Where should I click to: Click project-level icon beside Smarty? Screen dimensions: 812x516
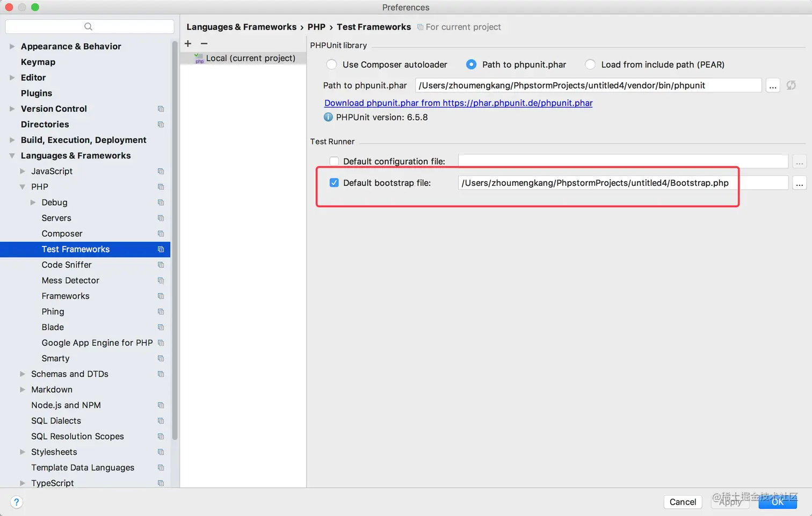click(161, 358)
